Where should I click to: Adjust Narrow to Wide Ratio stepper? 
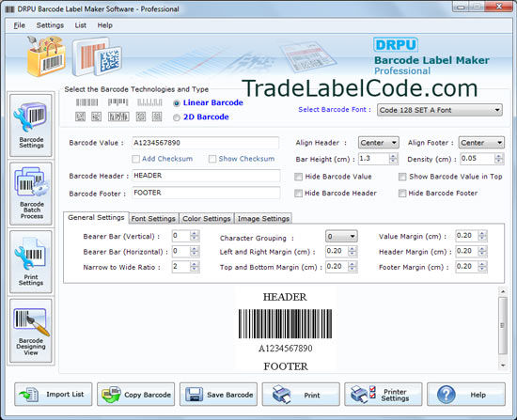point(195,266)
